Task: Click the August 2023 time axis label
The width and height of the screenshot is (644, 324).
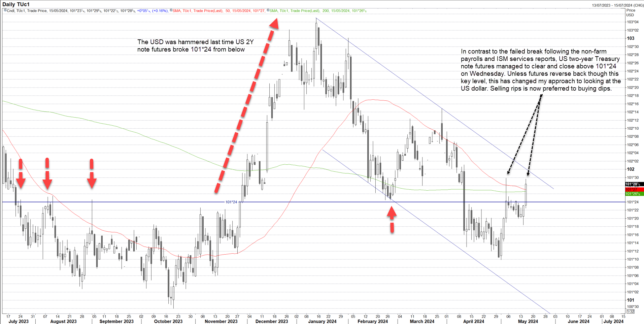Action: click(63, 321)
